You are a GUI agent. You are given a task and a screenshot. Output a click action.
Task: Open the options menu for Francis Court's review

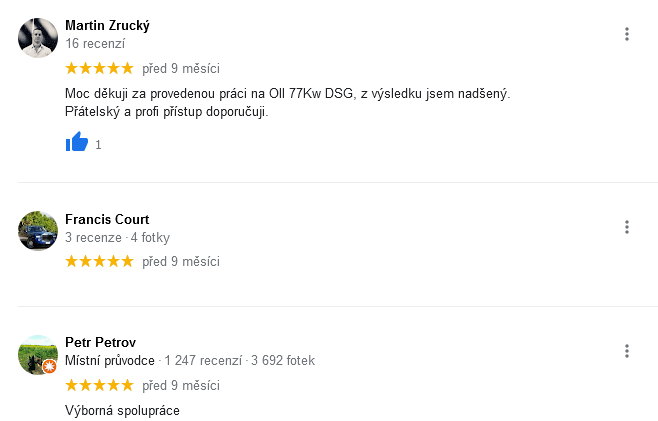click(627, 227)
